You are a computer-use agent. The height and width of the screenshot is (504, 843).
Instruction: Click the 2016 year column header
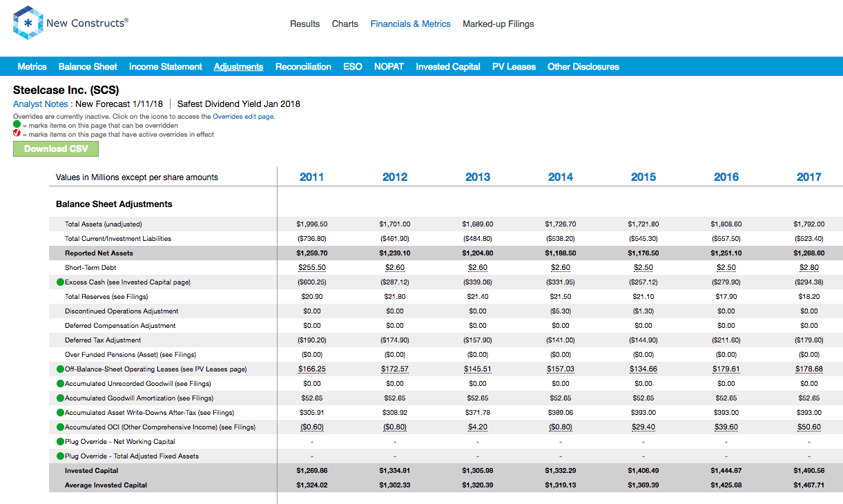tap(726, 177)
